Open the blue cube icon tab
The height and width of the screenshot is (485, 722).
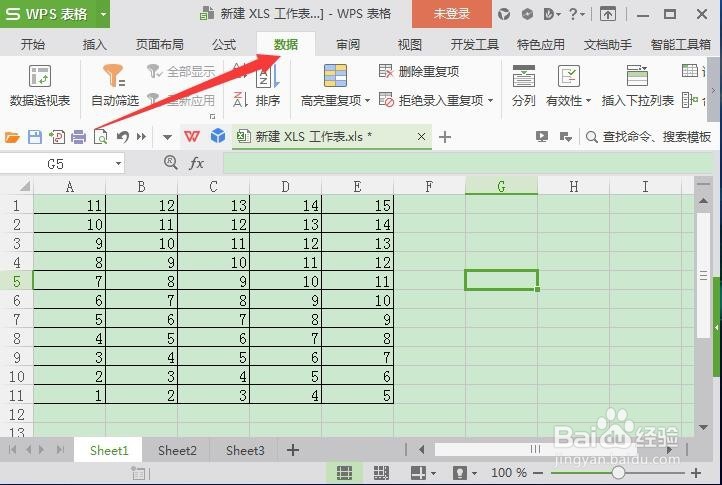coord(218,136)
